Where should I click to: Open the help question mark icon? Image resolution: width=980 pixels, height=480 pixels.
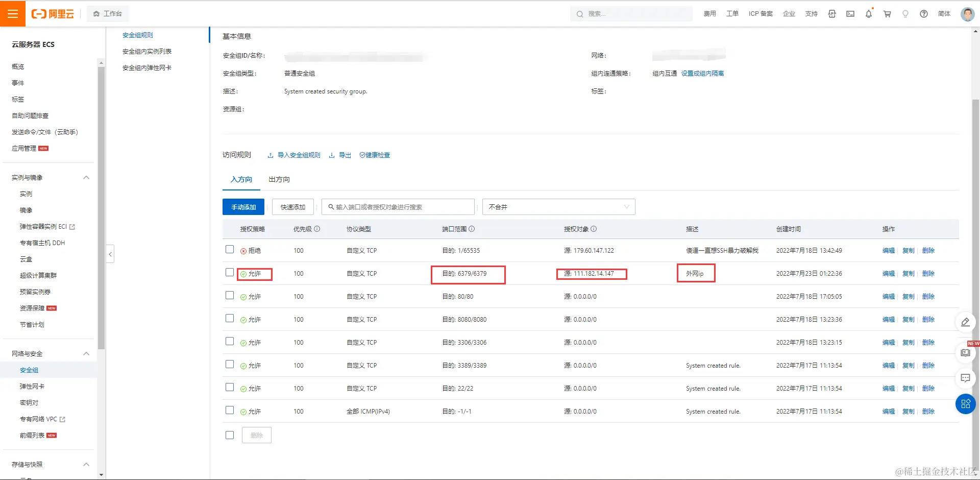click(924, 14)
